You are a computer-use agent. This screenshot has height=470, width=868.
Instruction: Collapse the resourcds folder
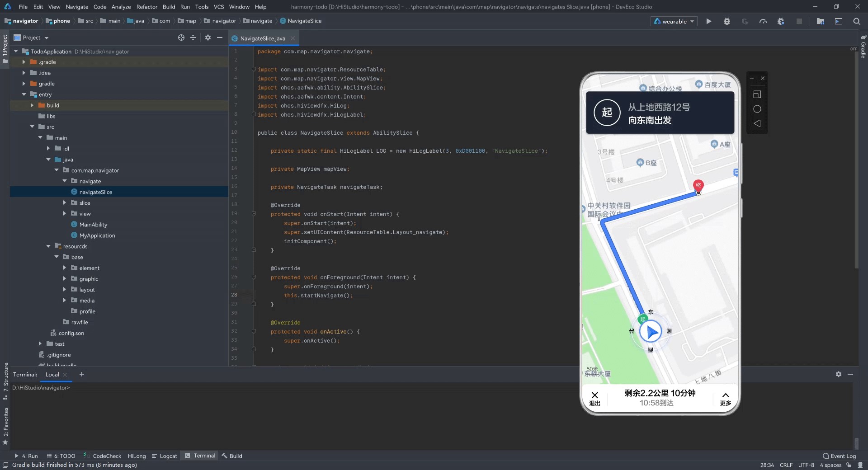coord(48,246)
